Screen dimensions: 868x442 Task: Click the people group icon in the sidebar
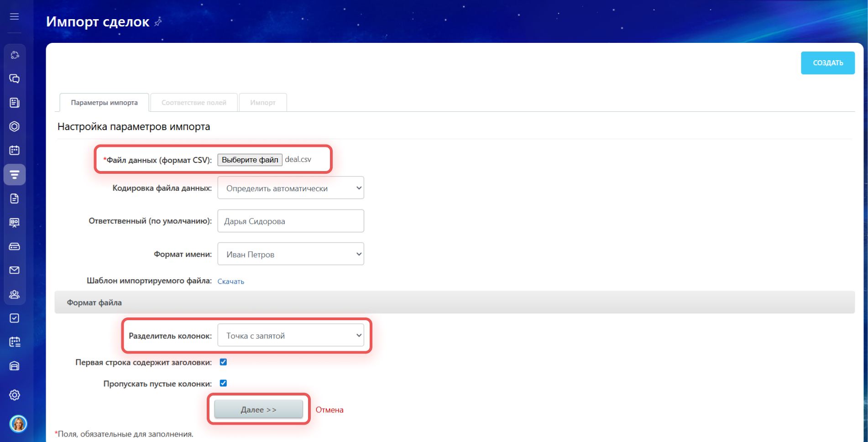tap(15, 294)
